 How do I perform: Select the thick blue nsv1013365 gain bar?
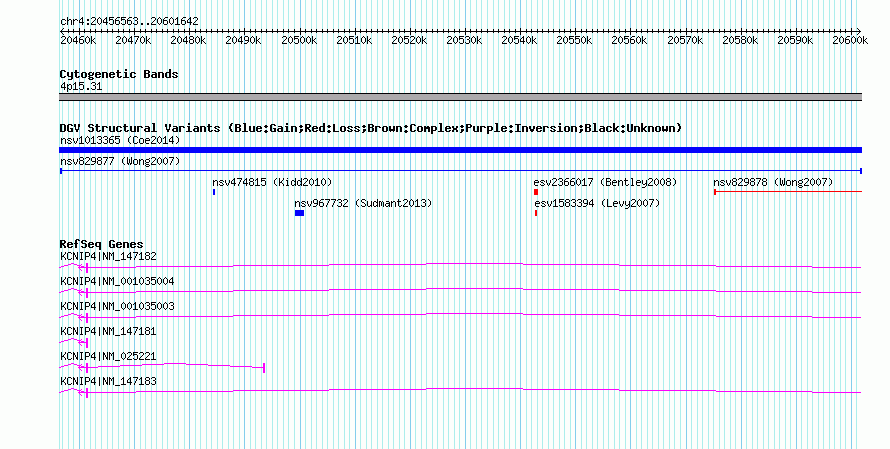click(460, 150)
